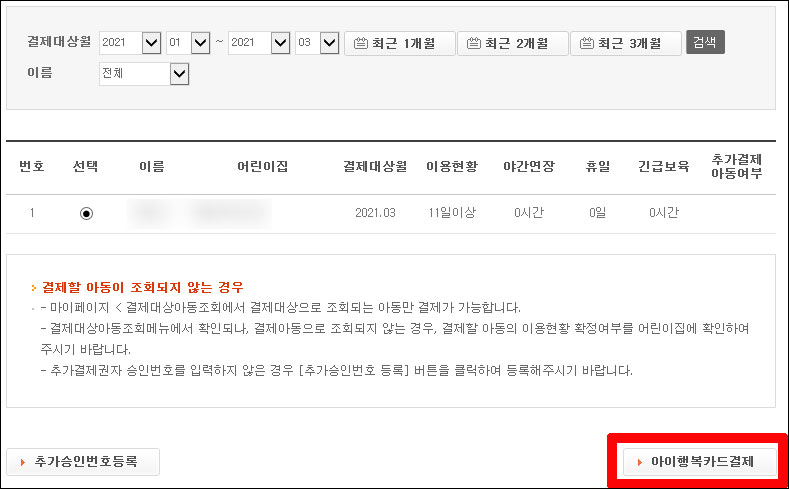Image resolution: width=789 pixels, height=489 pixels.
Task: Click the 번호 column header
Action: pos(32,167)
